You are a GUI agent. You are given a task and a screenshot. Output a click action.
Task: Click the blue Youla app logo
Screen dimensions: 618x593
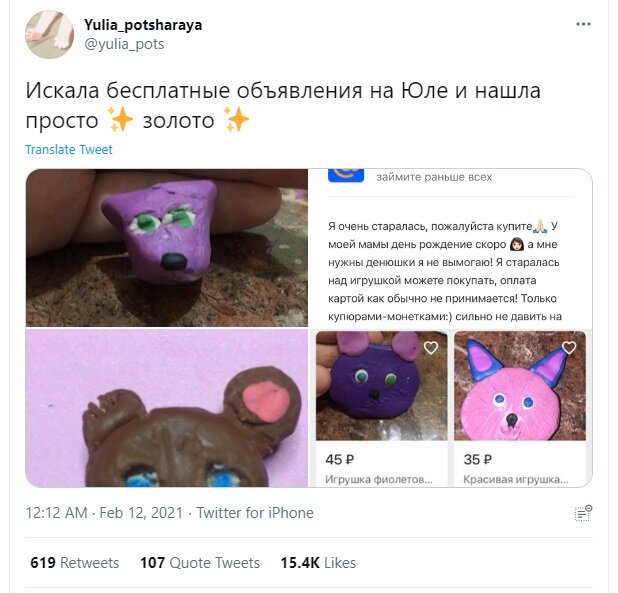tap(346, 175)
